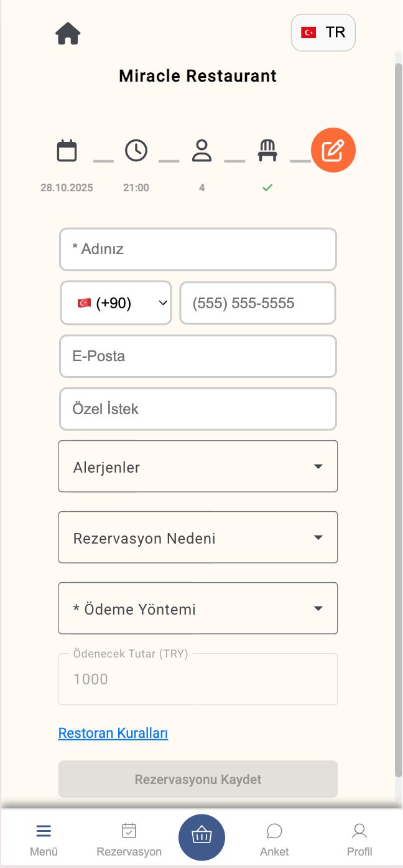
Task: Click the orange edit pencil step icon
Action: [x=333, y=150]
